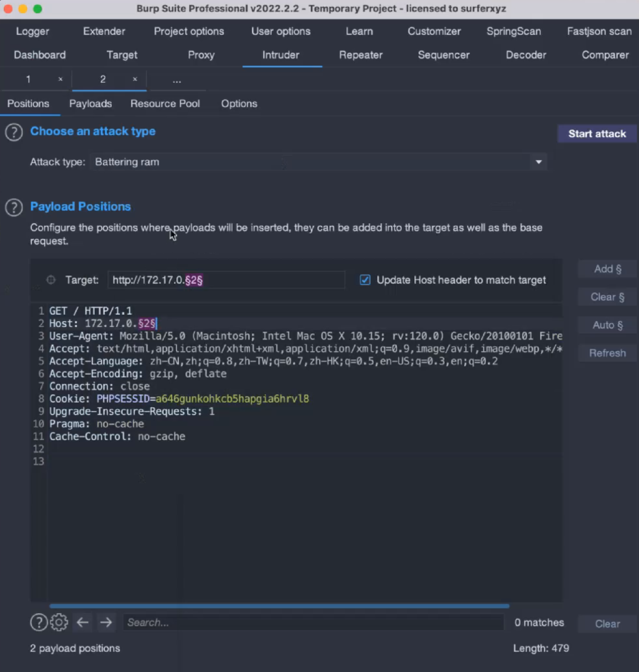The width and height of the screenshot is (639, 672).
Task: Open the Payloads sub-tab
Action: pos(90,104)
